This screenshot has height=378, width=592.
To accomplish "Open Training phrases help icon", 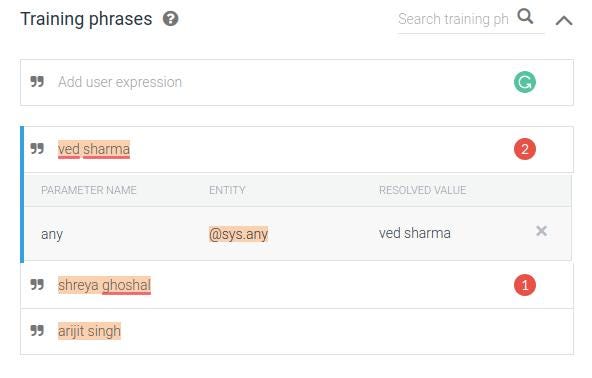I will [170, 19].
